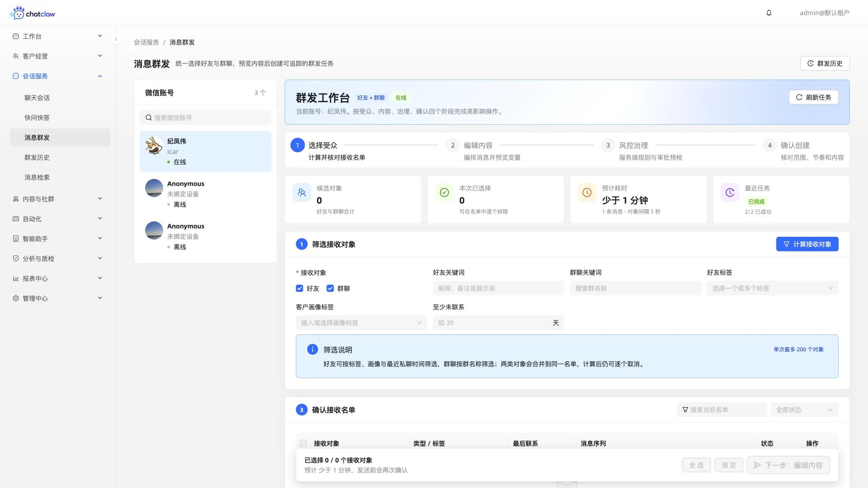
Task: Click the 最后联系 column header
Action: [x=525, y=443]
